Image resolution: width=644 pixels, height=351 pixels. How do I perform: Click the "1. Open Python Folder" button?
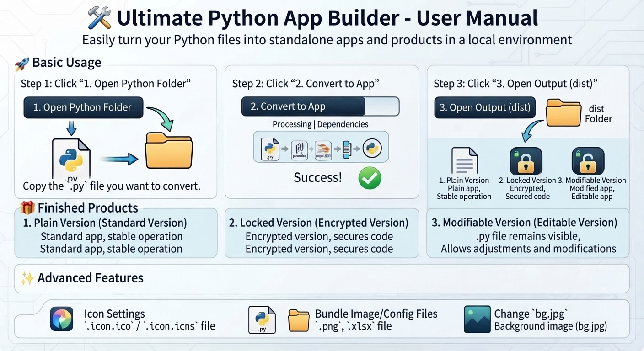pos(83,107)
